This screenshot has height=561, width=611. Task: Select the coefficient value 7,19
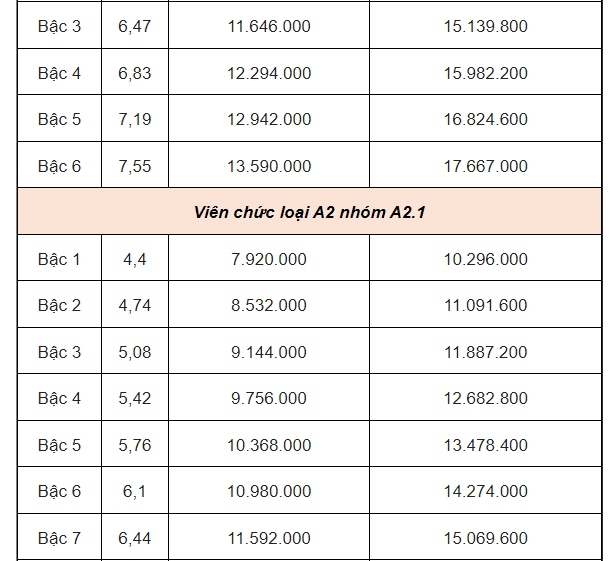click(x=134, y=119)
